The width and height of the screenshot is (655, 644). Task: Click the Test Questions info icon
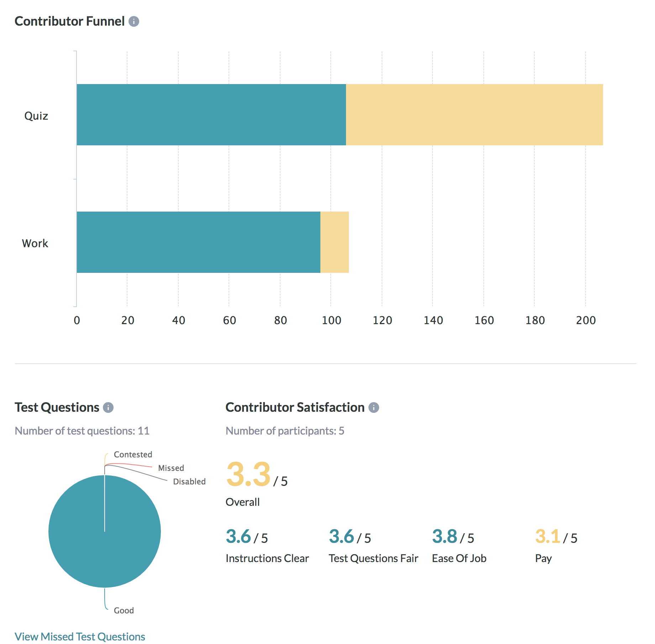tap(108, 407)
